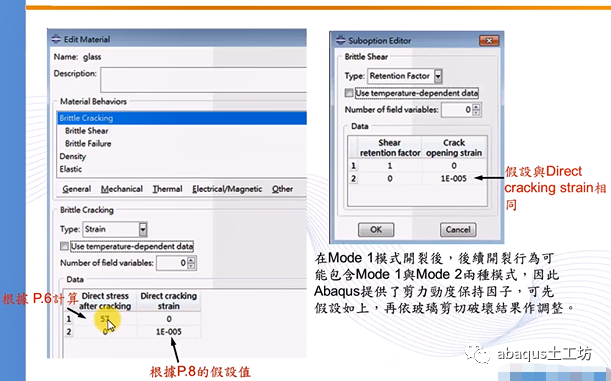Screen dimensions: 611x381
Task: Open the Brittle Shear Retention Factor dropdown
Action: coord(438,76)
